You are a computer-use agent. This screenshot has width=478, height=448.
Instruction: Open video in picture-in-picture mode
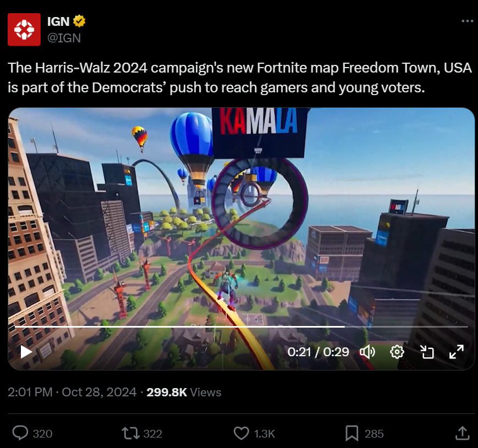pos(427,352)
